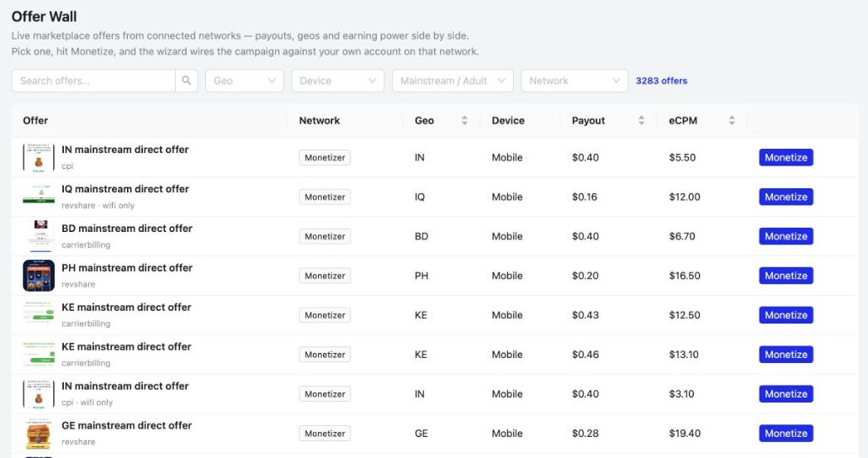Viewport: 868px width, 458px height.
Task: Monetize the IQ mainstream direct offer
Action: (786, 197)
